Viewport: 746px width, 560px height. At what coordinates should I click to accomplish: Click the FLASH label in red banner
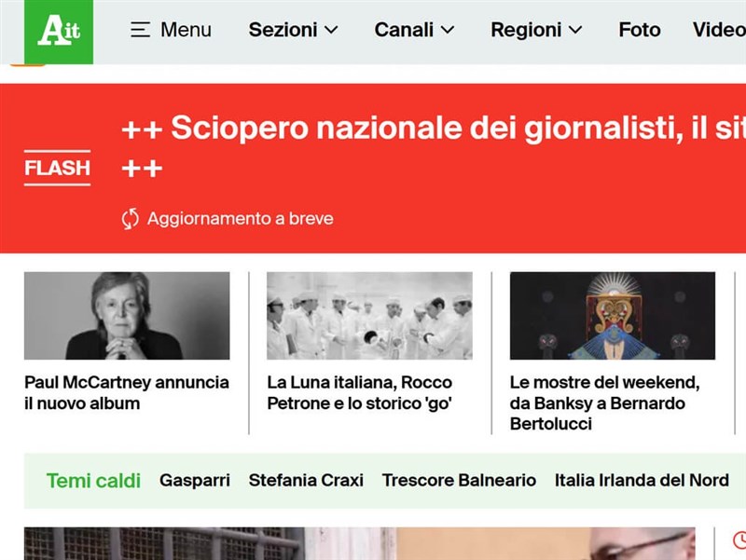click(x=57, y=169)
